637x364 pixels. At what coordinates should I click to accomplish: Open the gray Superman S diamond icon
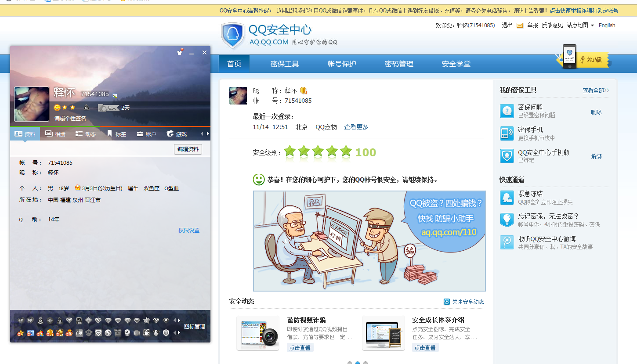[156, 321]
